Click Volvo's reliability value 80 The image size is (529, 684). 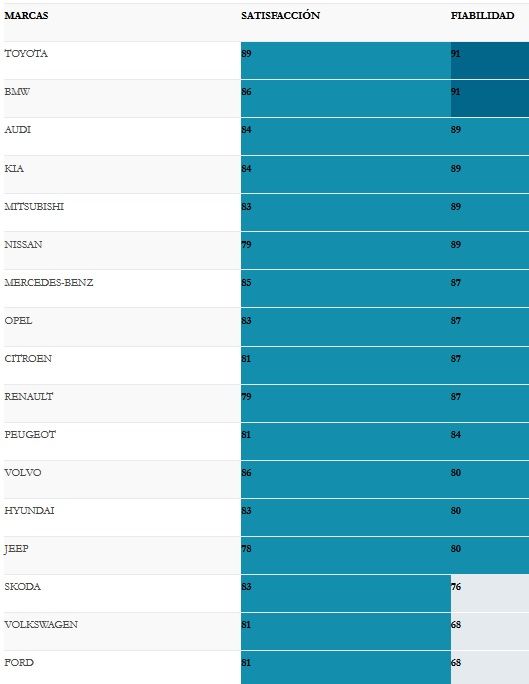point(456,473)
